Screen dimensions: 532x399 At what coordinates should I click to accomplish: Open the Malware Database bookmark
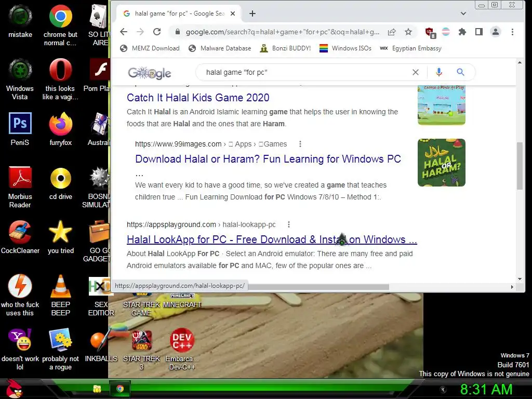(220, 48)
